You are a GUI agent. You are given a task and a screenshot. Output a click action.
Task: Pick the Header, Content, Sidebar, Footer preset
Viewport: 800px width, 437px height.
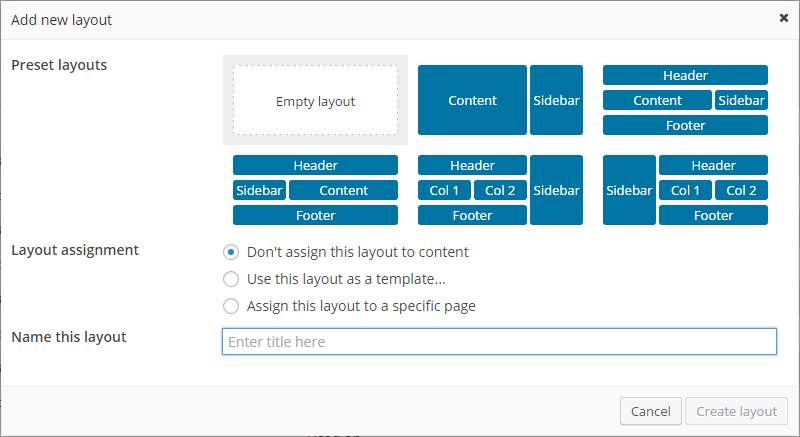tap(685, 100)
